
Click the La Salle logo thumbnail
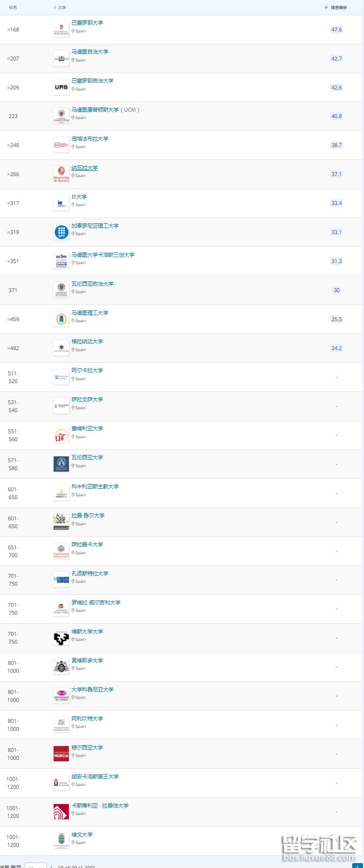pyautogui.click(x=61, y=522)
